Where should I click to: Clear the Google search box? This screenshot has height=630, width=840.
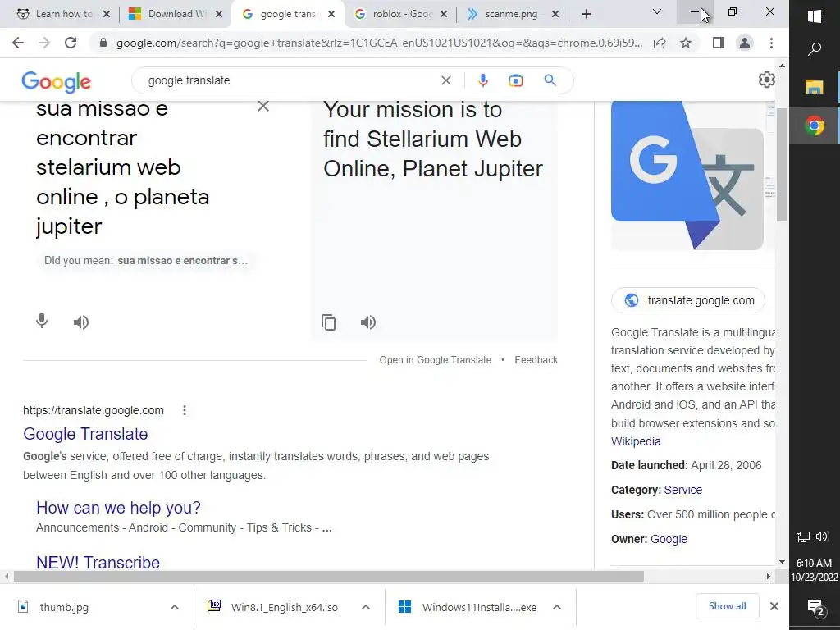tap(445, 80)
